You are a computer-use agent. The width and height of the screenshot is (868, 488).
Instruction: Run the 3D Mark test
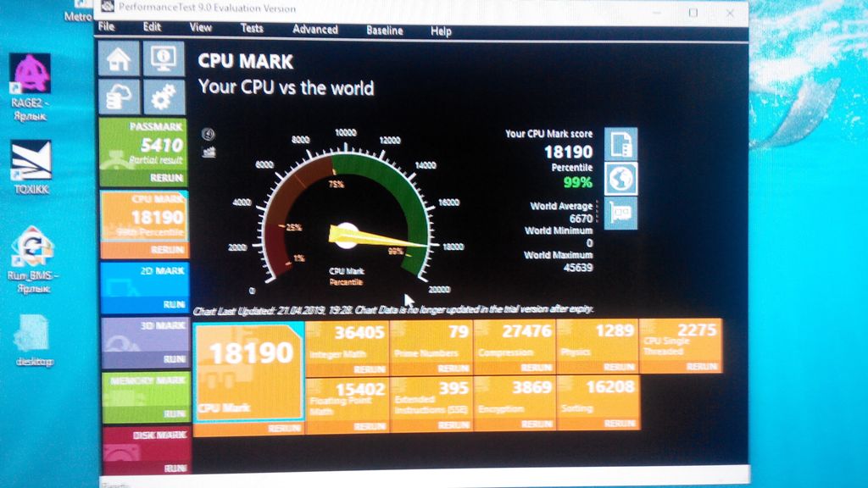[175, 359]
